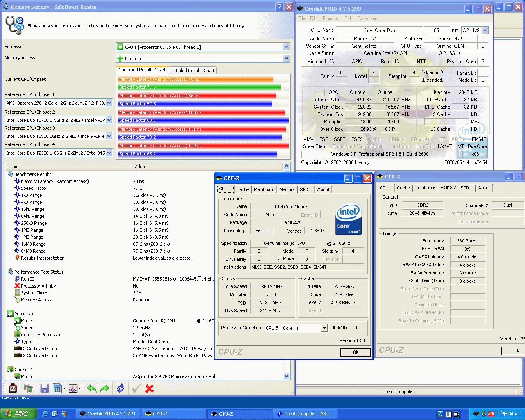The image size is (525, 420).
Task: Open Reference CPU/Chipset 4 T2300 dropdown
Action: [110, 153]
